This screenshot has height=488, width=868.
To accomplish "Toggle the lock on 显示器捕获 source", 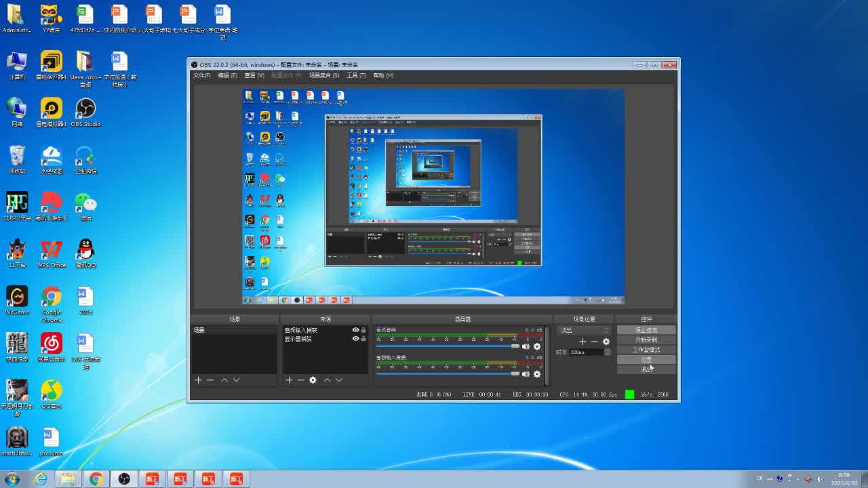I will tap(363, 338).
